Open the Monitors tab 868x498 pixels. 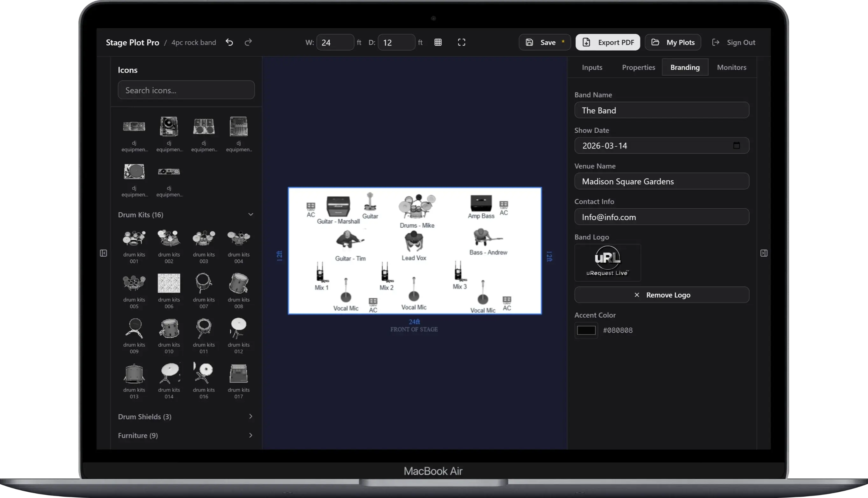click(731, 67)
